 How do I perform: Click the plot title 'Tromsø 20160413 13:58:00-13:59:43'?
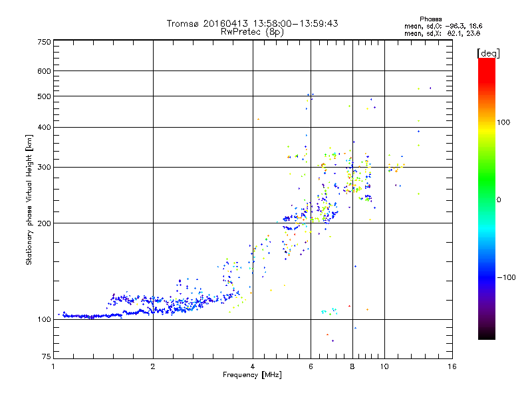[x=253, y=23]
